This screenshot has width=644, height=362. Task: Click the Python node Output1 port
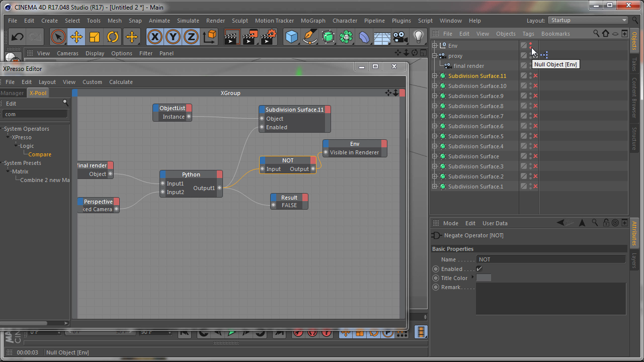point(219,188)
